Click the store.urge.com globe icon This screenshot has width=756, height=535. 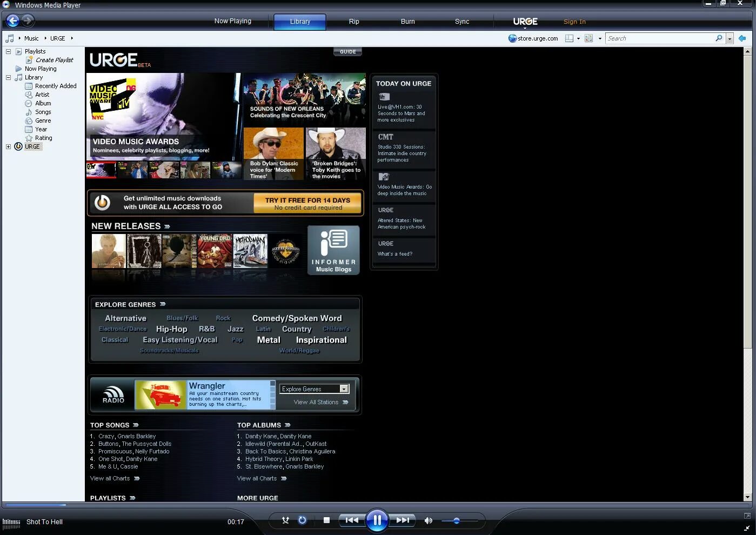[512, 38]
